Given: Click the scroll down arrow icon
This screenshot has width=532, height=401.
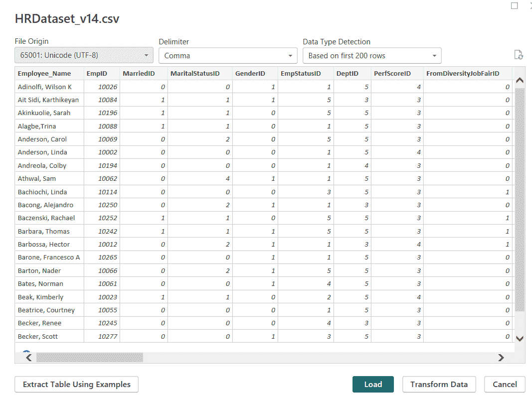Looking at the screenshot, I should [520, 338].
